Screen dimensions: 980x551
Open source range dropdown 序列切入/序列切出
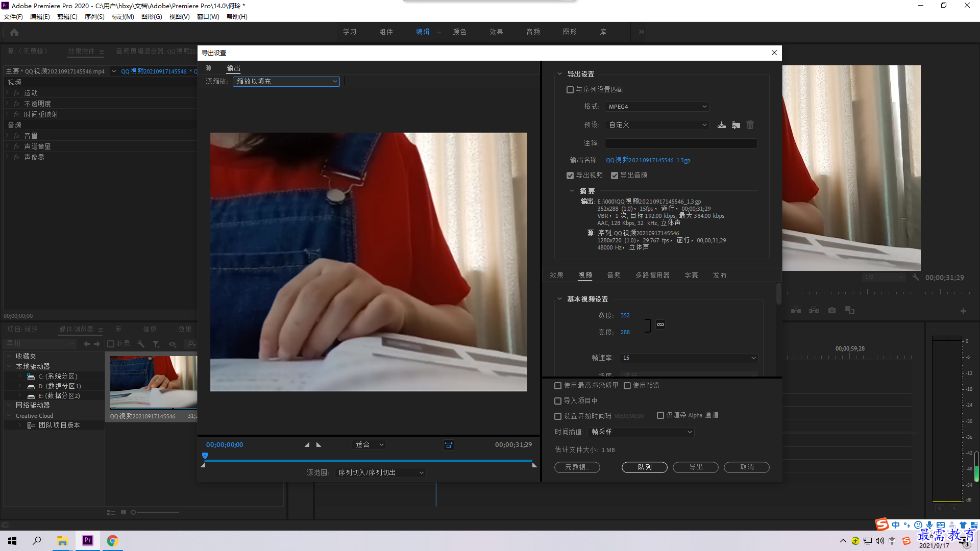coord(380,473)
